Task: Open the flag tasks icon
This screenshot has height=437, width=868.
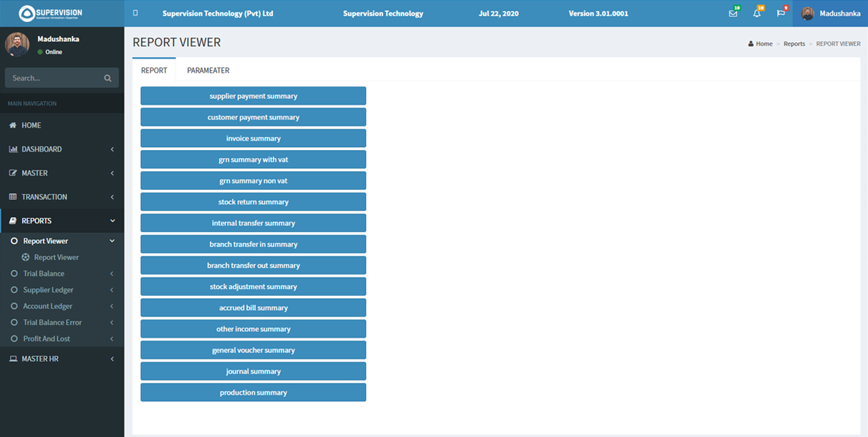Action: click(x=780, y=13)
